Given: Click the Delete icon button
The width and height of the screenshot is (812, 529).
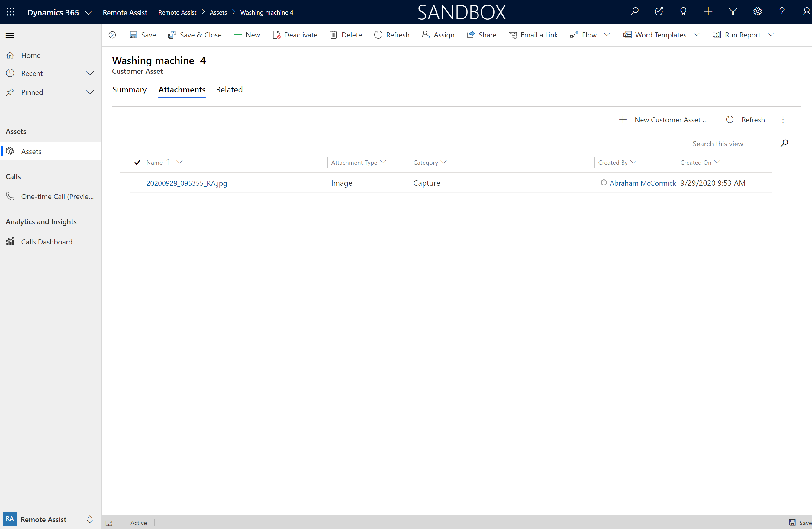Looking at the screenshot, I should click(334, 34).
